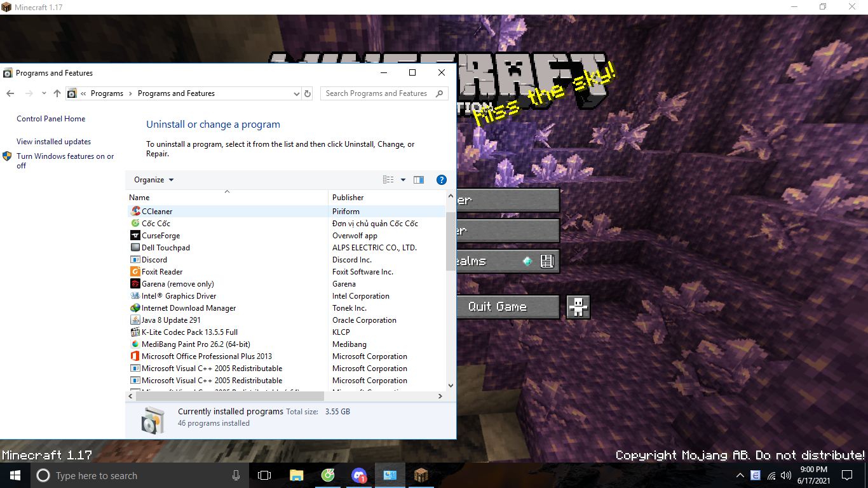Open the more view options dropdown arrow
The image size is (868, 488).
pos(403,180)
